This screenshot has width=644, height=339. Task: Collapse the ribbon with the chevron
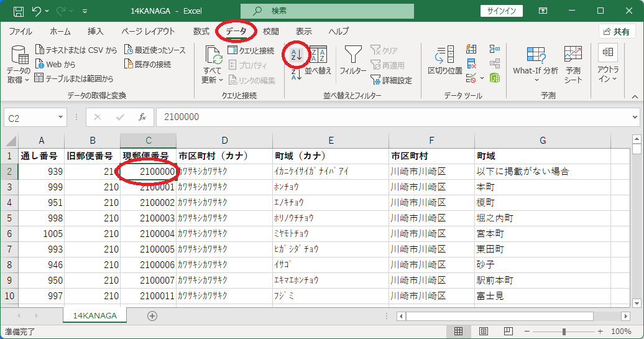point(635,96)
